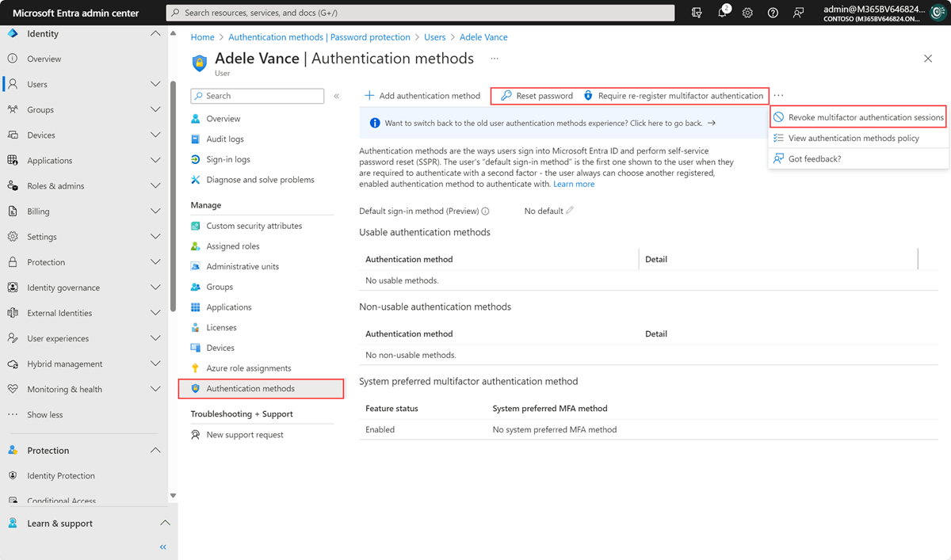Click Diagnose and solve problems
This screenshot has height=560, width=951.
pos(262,179)
